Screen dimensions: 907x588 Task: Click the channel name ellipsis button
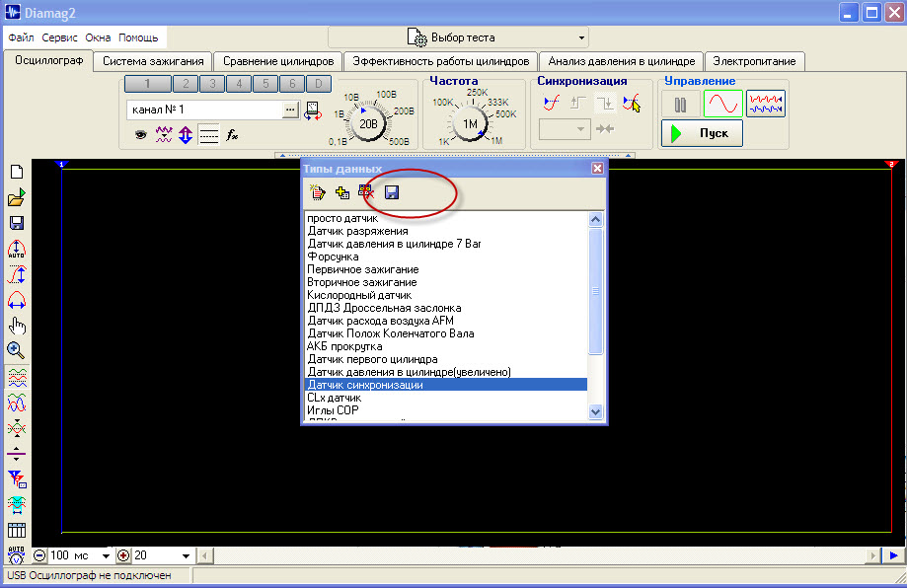click(290, 110)
